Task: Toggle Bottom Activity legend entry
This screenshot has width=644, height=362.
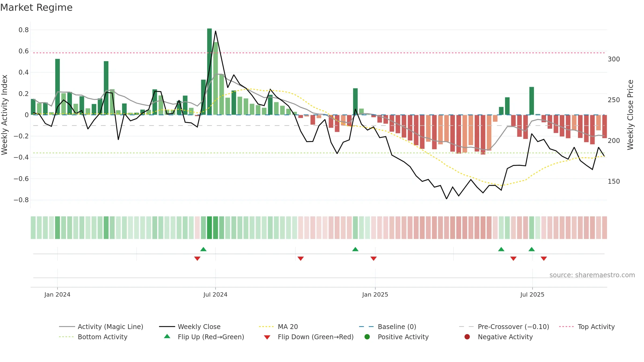Action: click(x=93, y=337)
